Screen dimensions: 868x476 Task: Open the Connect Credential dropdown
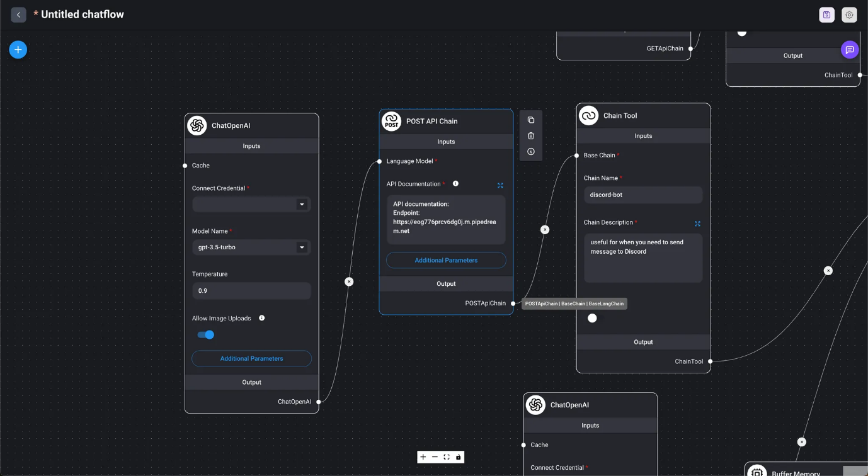pyautogui.click(x=251, y=205)
